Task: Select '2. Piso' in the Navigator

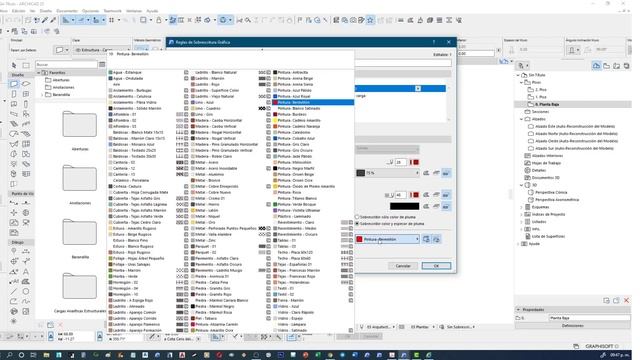Action: 541,90
